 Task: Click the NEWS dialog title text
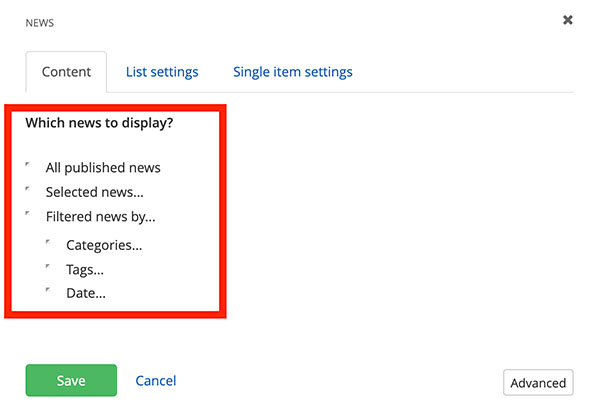40,21
